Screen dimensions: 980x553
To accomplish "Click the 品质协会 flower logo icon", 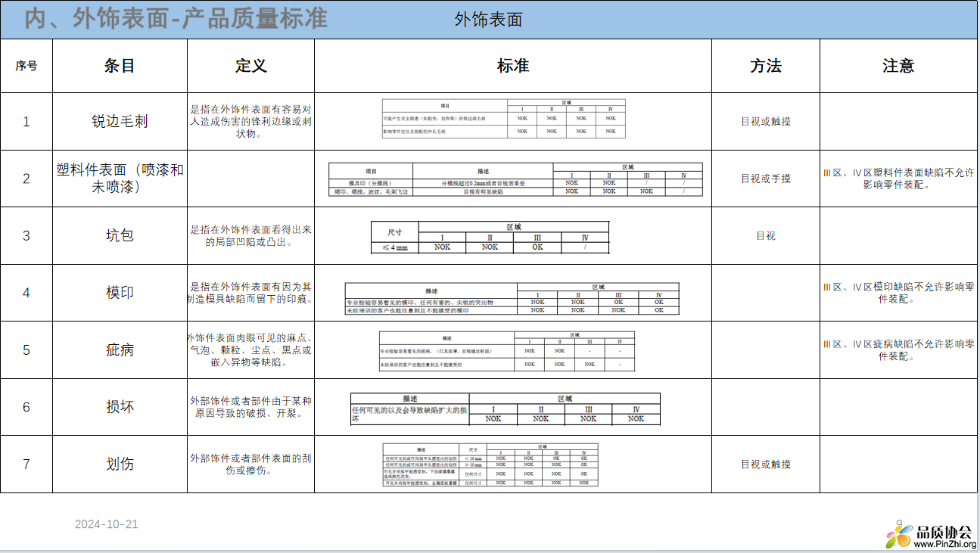I will (x=899, y=533).
